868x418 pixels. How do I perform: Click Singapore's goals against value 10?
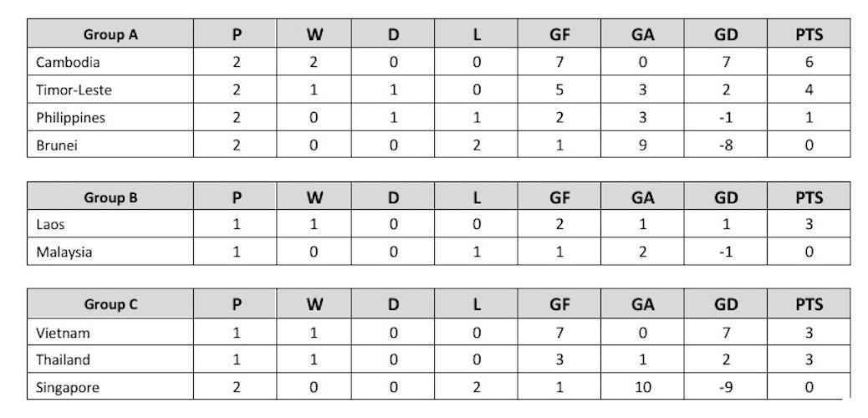click(x=642, y=388)
